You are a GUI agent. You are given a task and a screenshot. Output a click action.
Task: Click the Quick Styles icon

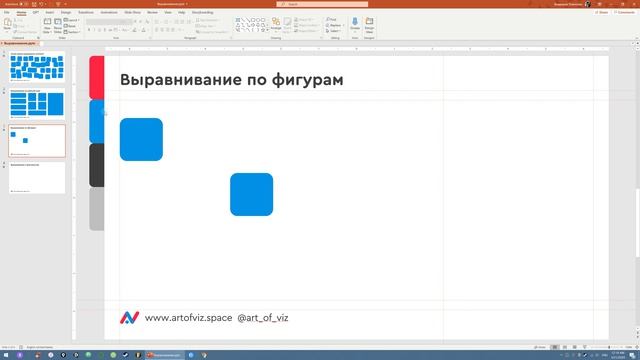[x=287, y=22]
